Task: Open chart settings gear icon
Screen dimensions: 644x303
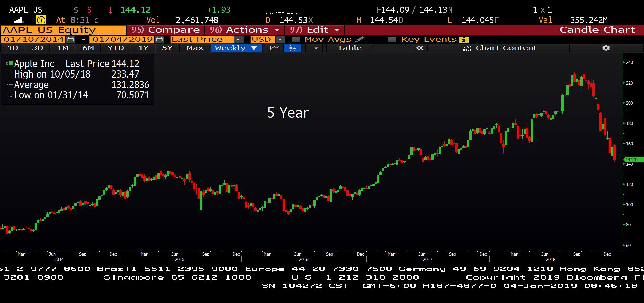Action: click(x=606, y=48)
